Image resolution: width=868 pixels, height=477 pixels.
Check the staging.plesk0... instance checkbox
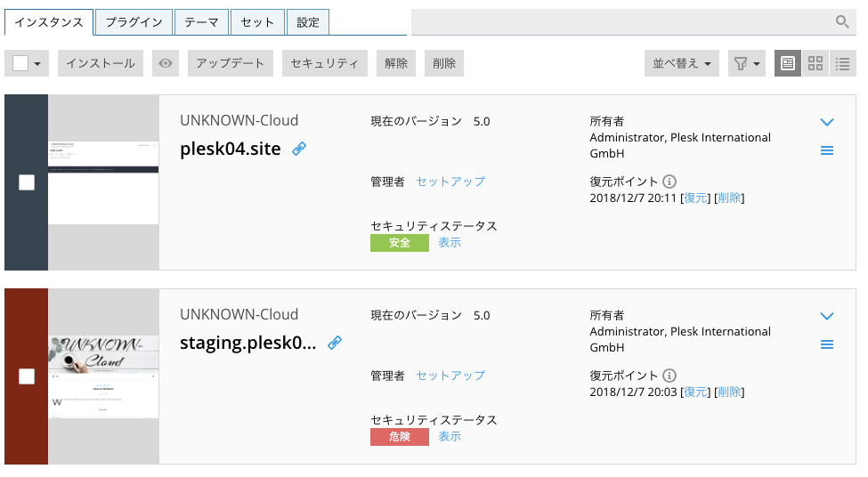point(27,376)
